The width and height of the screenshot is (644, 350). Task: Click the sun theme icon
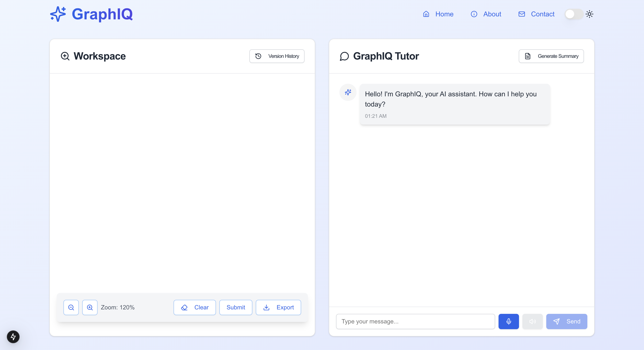click(589, 14)
